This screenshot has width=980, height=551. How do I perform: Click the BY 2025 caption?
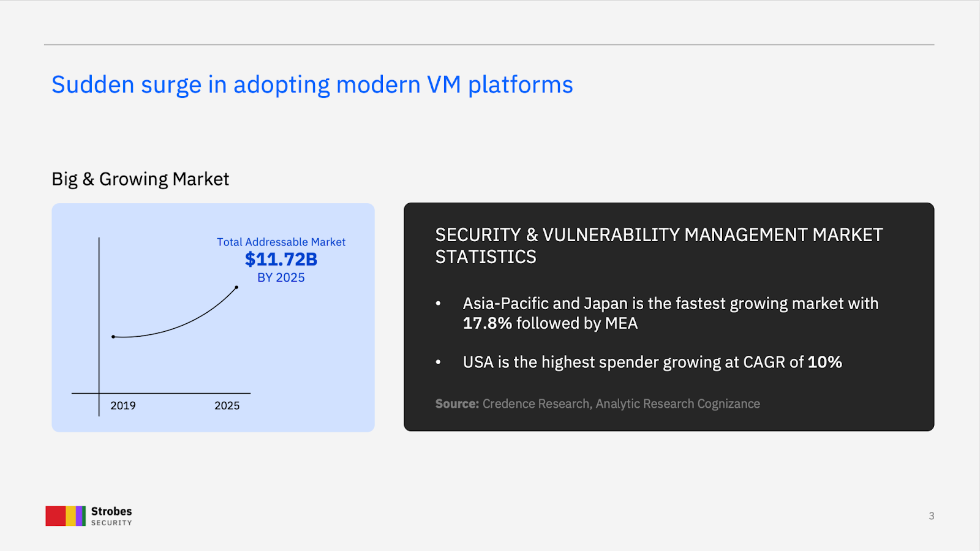point(281,277)
